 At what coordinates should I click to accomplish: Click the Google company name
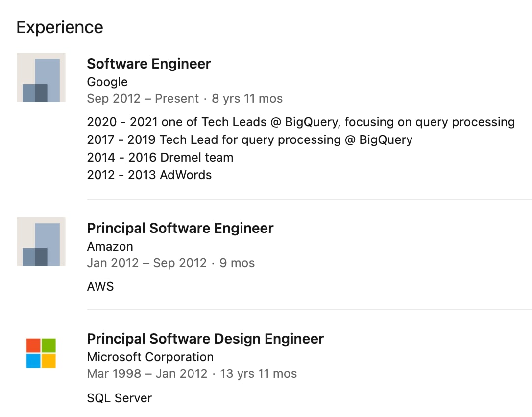[x=107, y=82]
